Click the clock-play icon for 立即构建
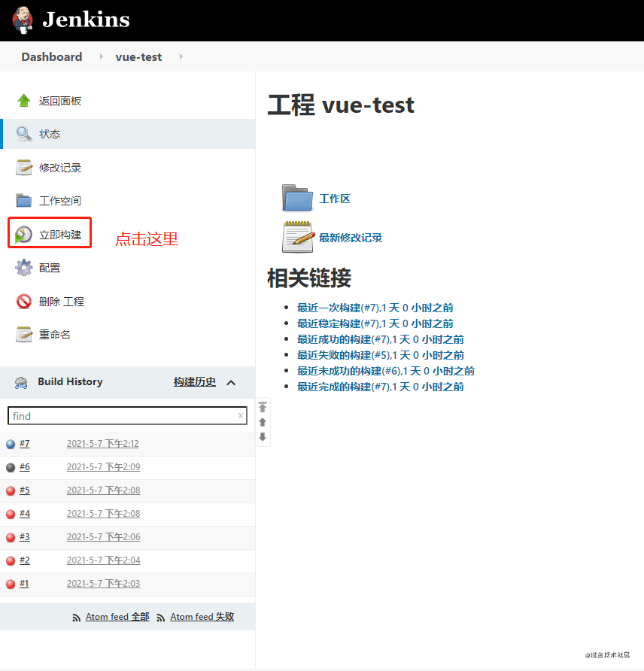 coord(23,235)
